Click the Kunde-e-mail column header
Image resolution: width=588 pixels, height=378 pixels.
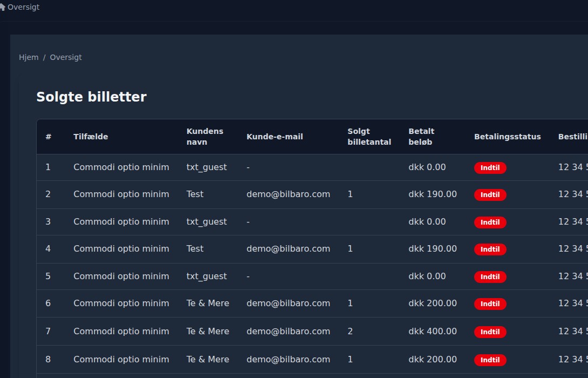pyautogui.click(x=275, y=137)
